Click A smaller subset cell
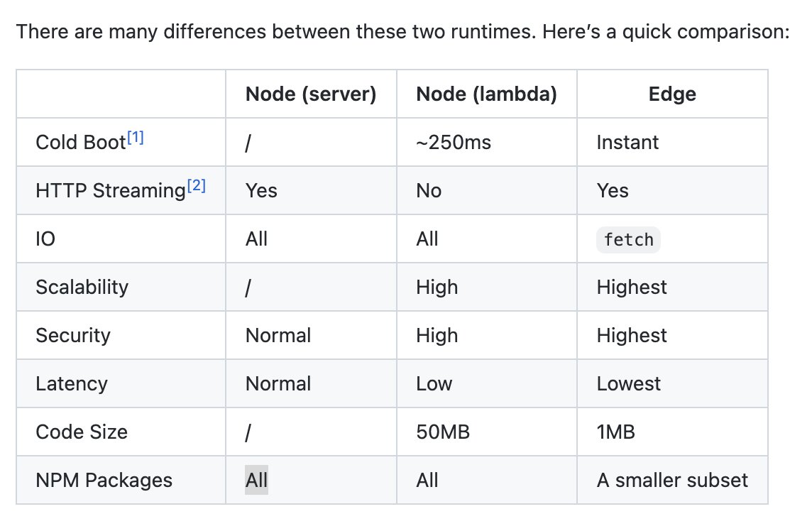This screenshot has height=531, width=812. point(672,480)
